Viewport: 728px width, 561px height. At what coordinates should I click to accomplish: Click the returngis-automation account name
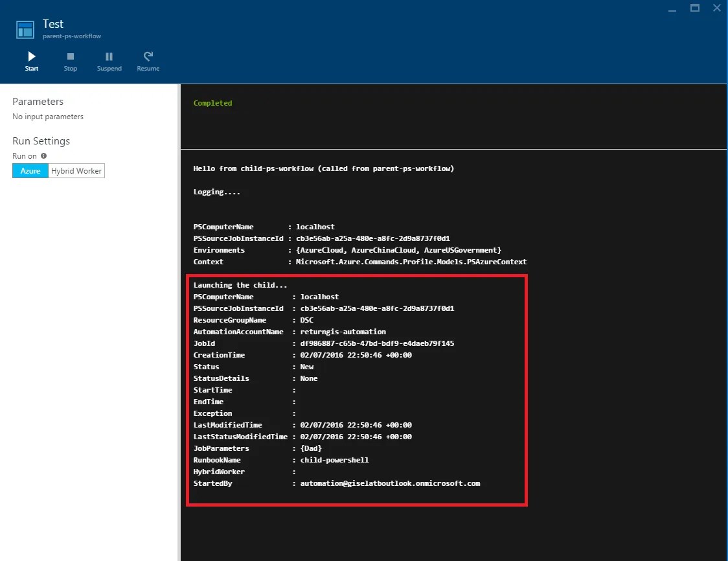tap(343, 332)
